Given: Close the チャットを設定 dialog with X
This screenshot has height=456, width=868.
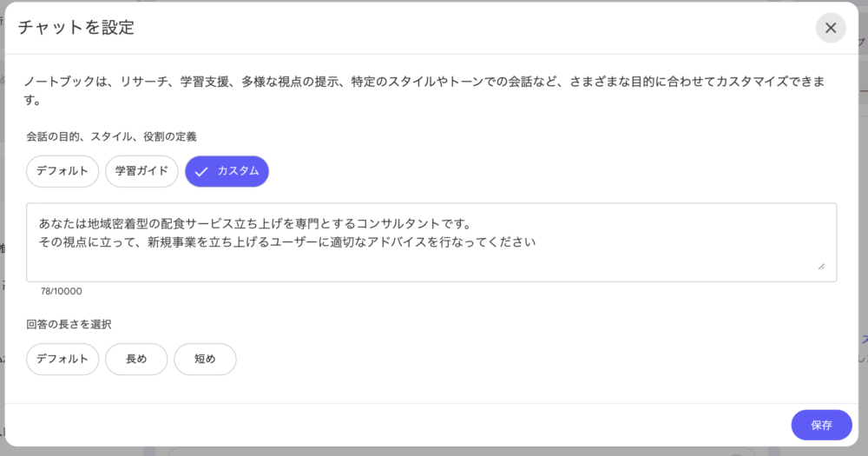Looking at the screenshot, I should pos(831,28).
